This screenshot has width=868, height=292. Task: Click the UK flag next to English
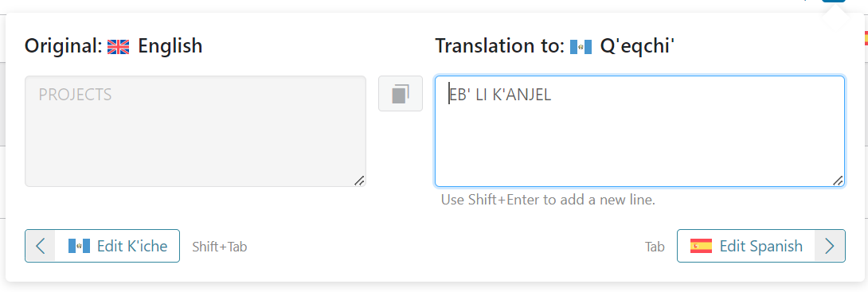click(118, 47)
